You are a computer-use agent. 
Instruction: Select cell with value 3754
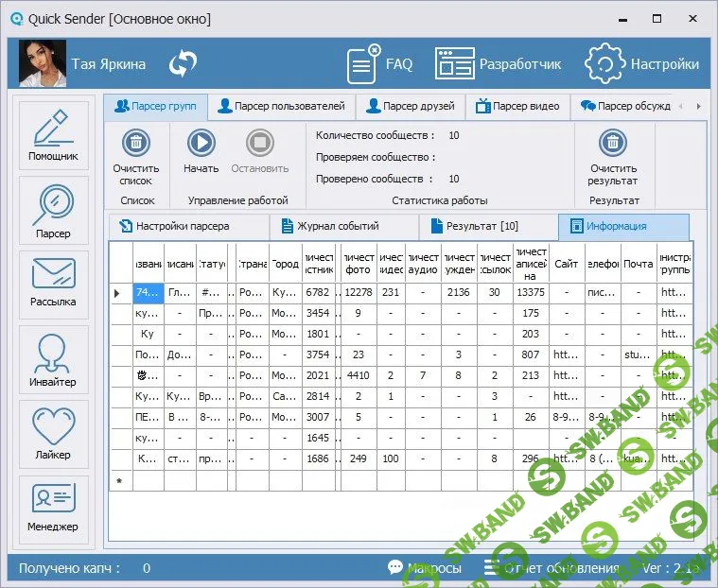(318, 355)
